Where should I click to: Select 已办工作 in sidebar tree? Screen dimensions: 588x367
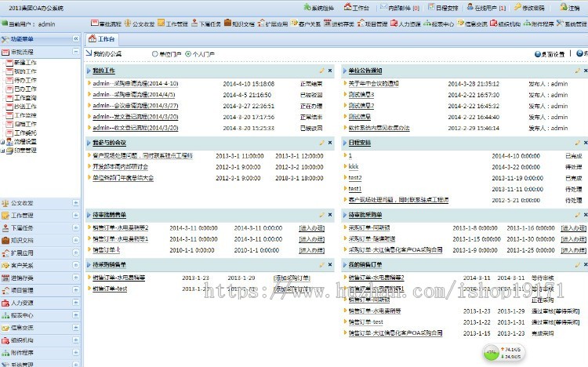25,89
